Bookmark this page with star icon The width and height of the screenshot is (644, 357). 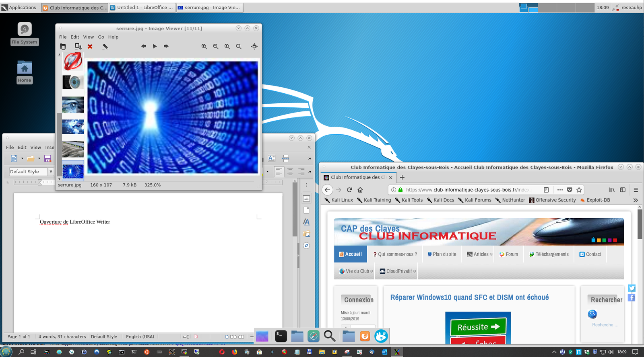pyautogui.click(x=579, y=190)
